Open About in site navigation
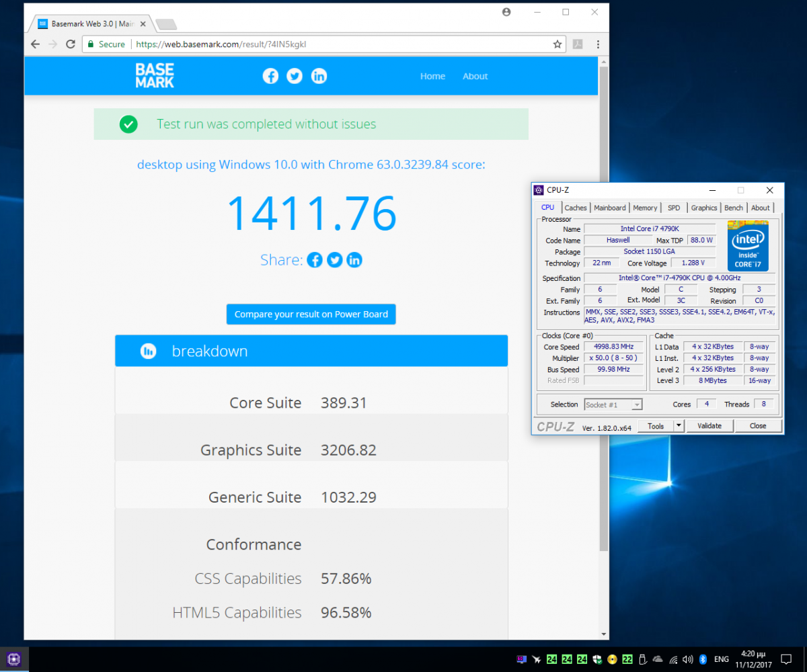 tap(475, 77)
